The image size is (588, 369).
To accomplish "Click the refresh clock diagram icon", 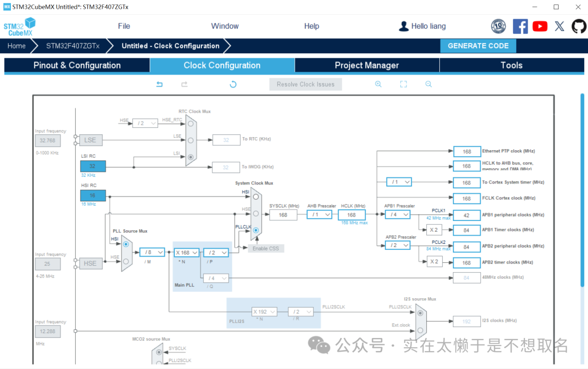I will tap(233, 84).
